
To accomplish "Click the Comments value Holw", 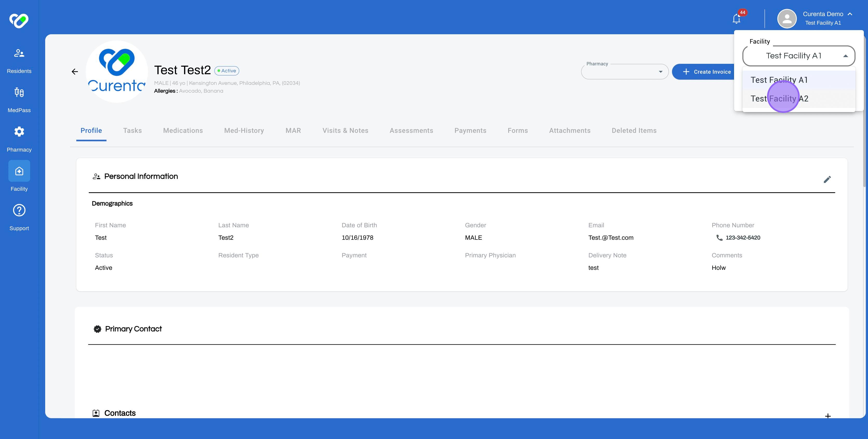I will [718, 268].
